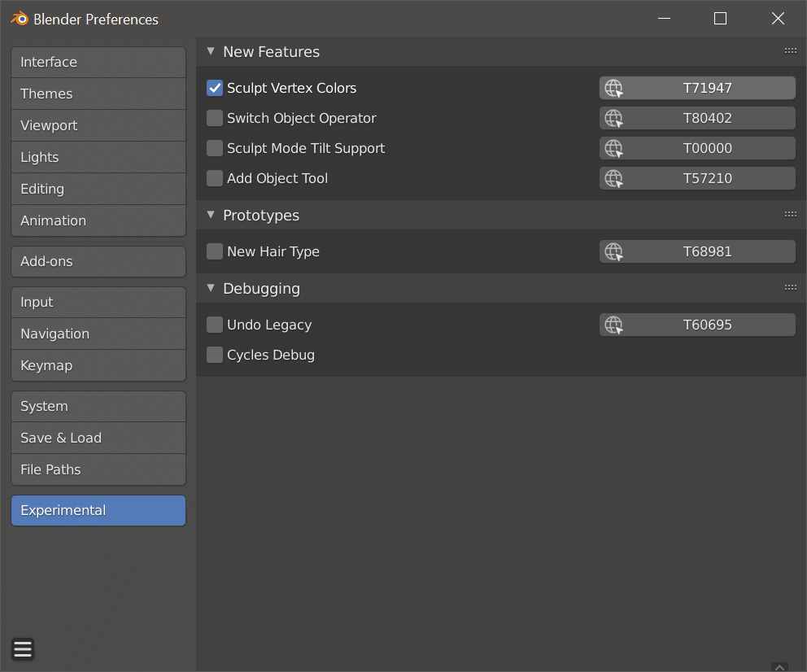Click the Prototypes panel drag grip
This screenshot has height=672, width=807.
pyautogui.click(x=791, y=214)
